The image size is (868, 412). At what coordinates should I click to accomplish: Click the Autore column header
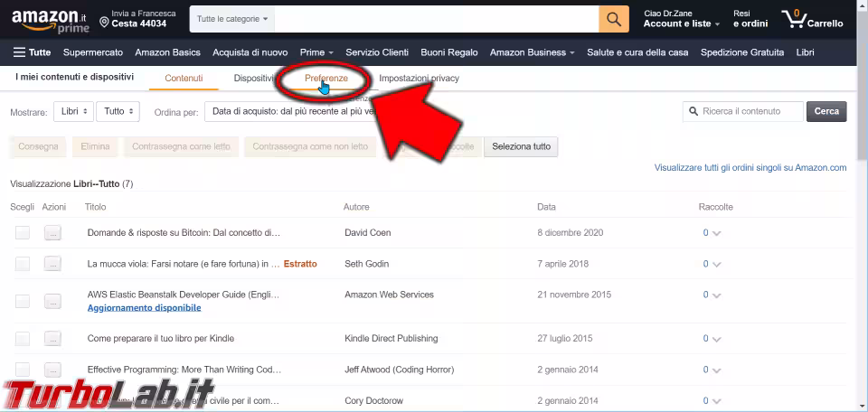click(356, 207)
